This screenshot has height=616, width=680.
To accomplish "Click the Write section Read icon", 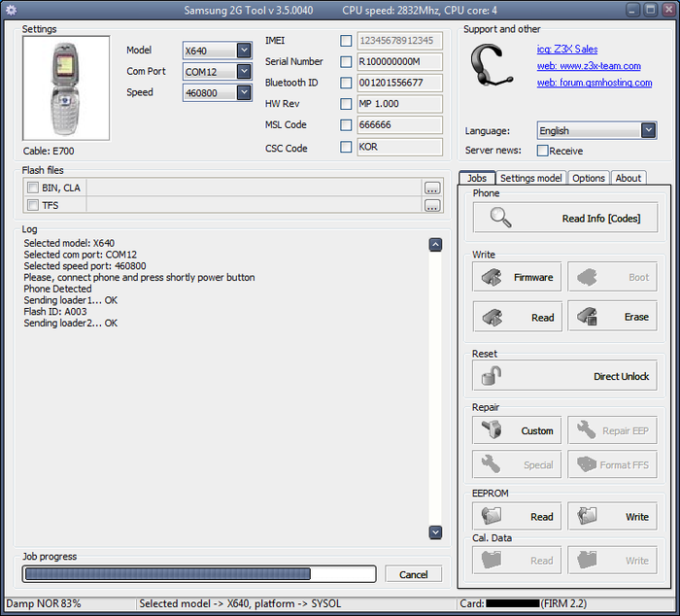I will (x=493, y=317).
